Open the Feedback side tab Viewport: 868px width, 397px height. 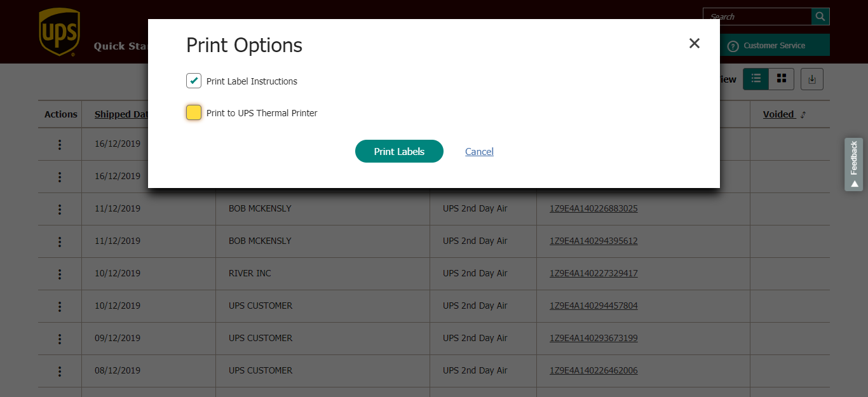coord(853,164)
